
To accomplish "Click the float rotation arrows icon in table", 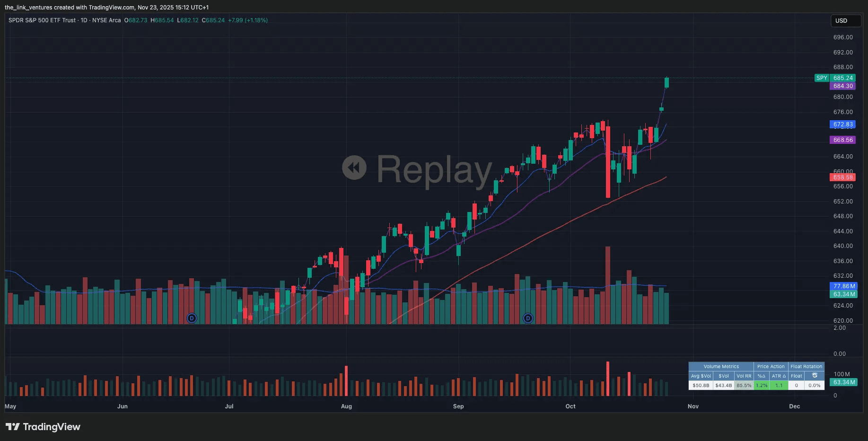I will coord(815,376).
